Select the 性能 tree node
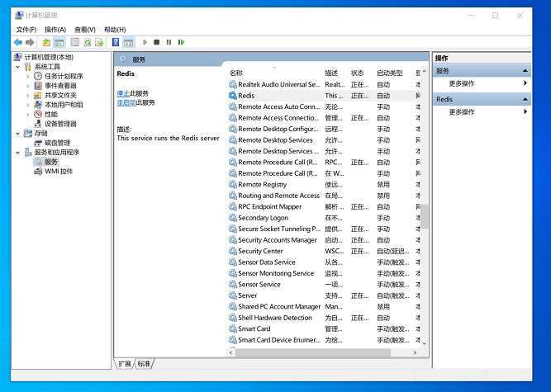551x392 pixels. click(51, 114)
